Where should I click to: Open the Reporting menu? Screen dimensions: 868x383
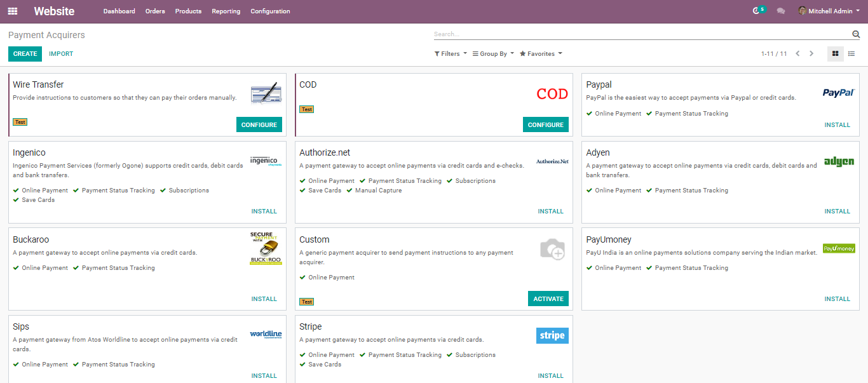pyautogui.click(x=226, y=11)
